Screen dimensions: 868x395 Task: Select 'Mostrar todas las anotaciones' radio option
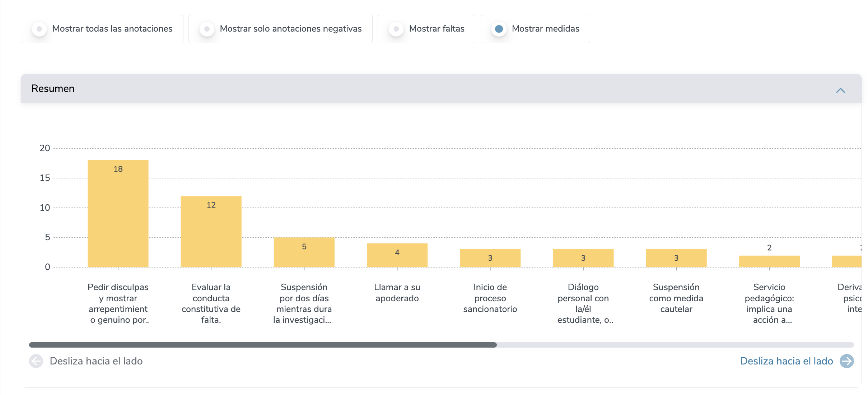point(39,29)
